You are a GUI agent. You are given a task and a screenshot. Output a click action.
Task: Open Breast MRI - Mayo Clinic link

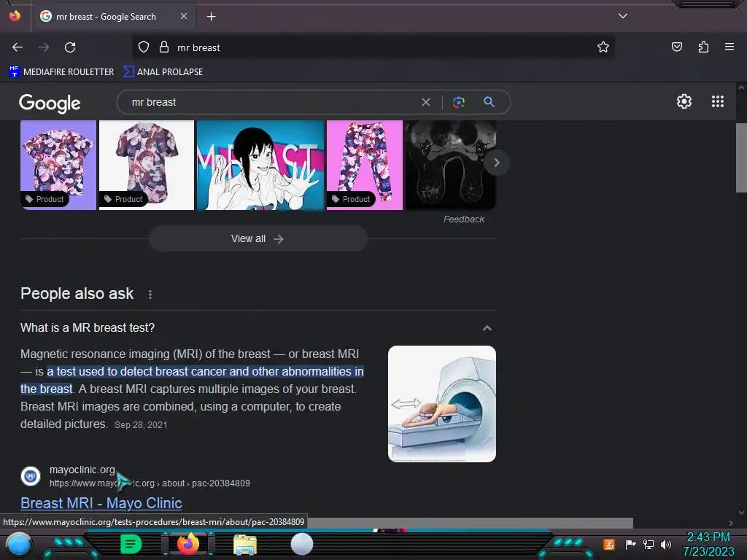101,503
